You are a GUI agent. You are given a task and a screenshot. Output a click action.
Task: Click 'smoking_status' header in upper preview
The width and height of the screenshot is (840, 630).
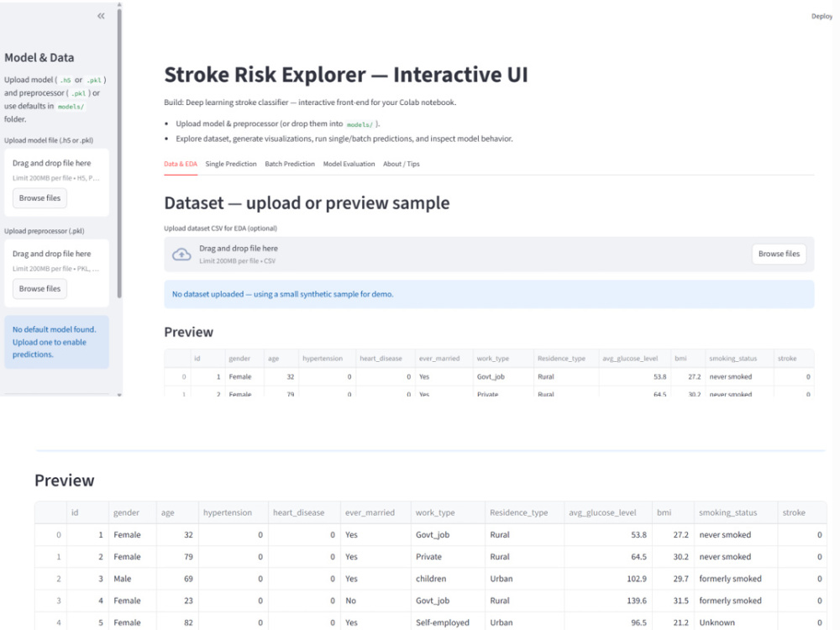click(x=739, y=359)
